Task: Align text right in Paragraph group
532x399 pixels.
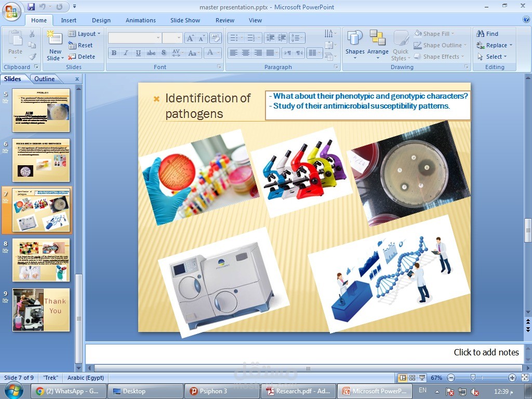Action: click(x=258, y=53)
